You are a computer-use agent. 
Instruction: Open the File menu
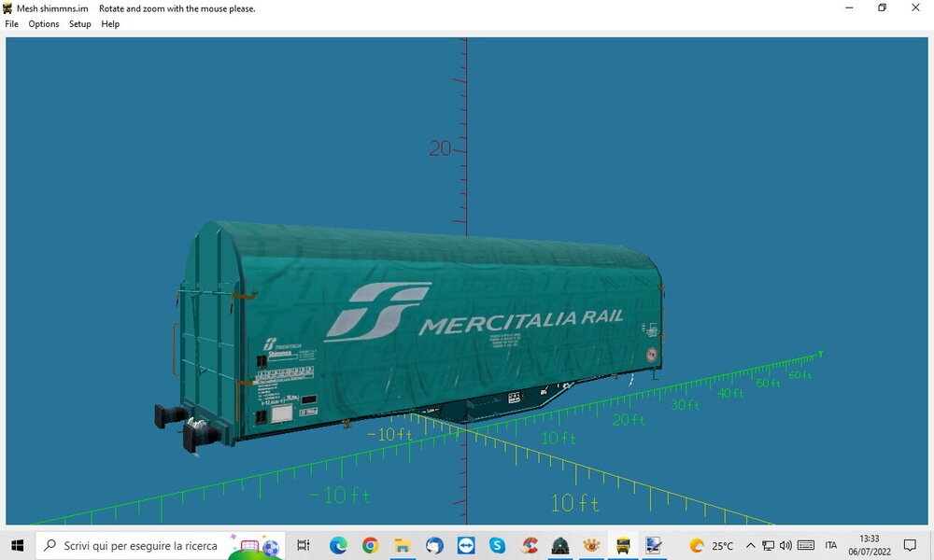pyautogui.click(x=11, y=24)
